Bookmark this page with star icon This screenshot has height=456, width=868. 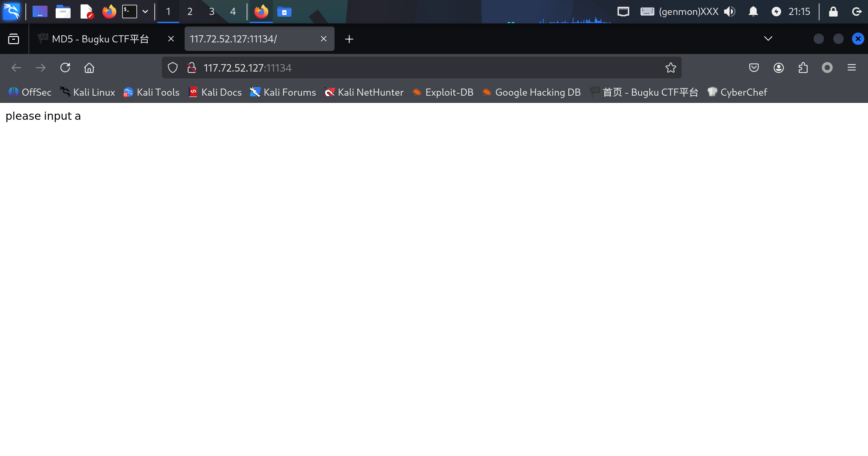(671, 68)
